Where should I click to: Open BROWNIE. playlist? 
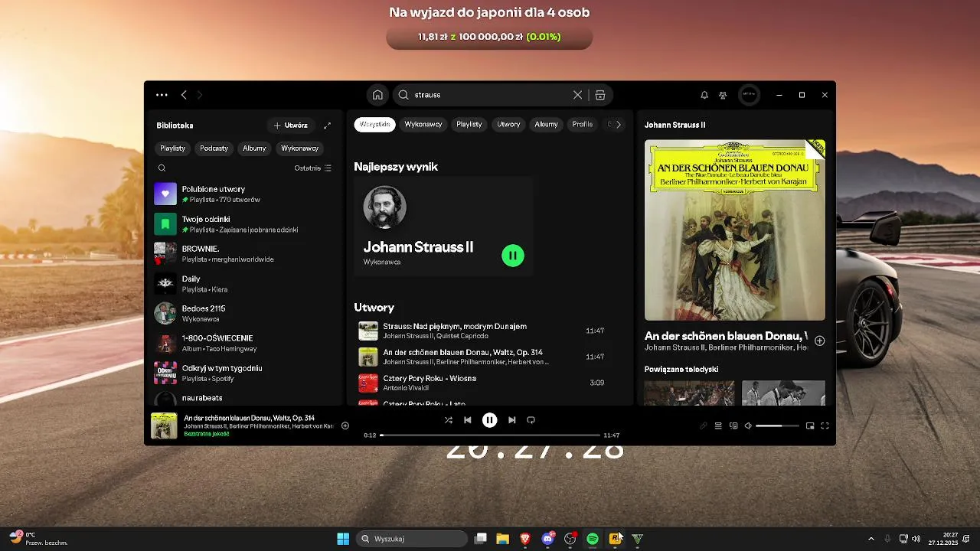[245, 254]
